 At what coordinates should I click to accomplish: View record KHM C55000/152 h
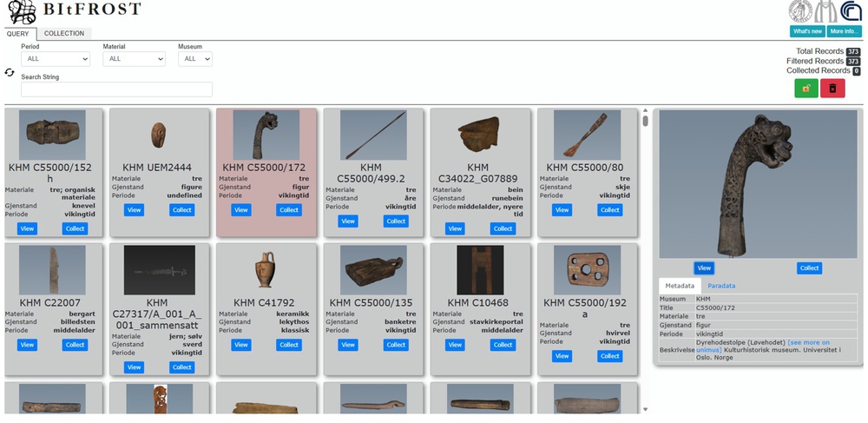(x=27, y=228)
